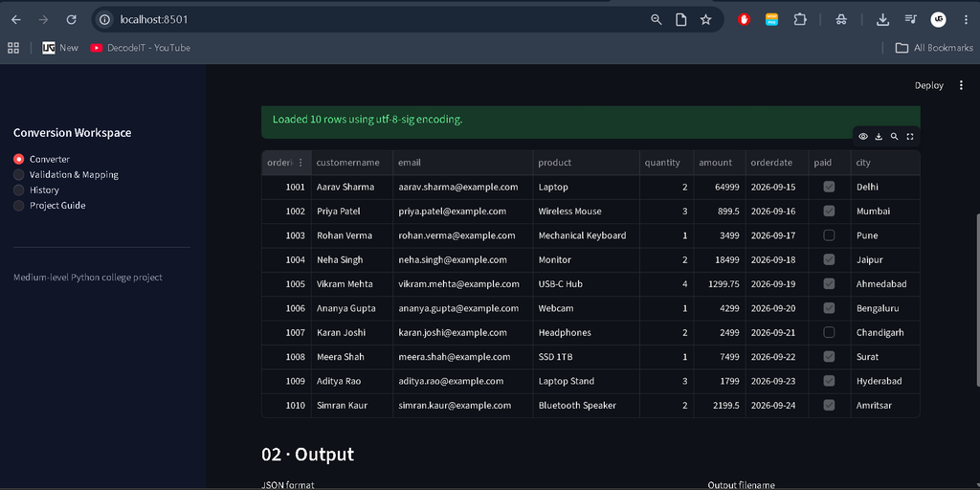View site information icon
Viewport: 980px width, 490px height.
105,19
